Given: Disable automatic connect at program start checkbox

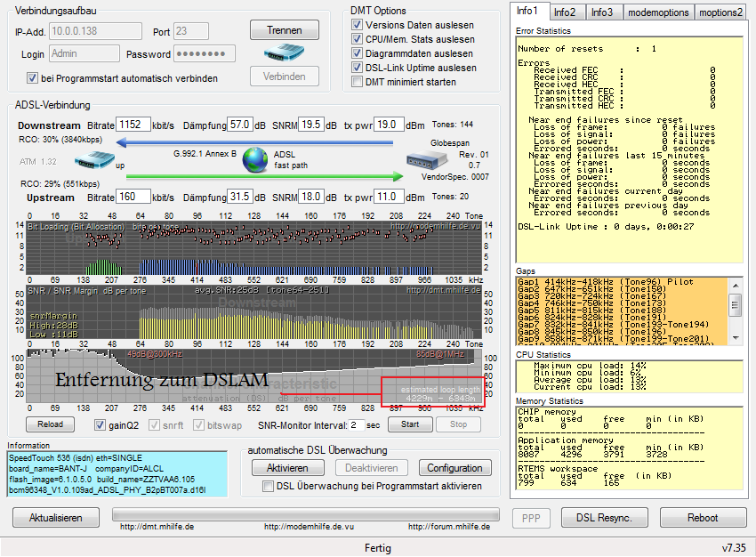Looking at the screenshot, I should click(x=33, y=78).
